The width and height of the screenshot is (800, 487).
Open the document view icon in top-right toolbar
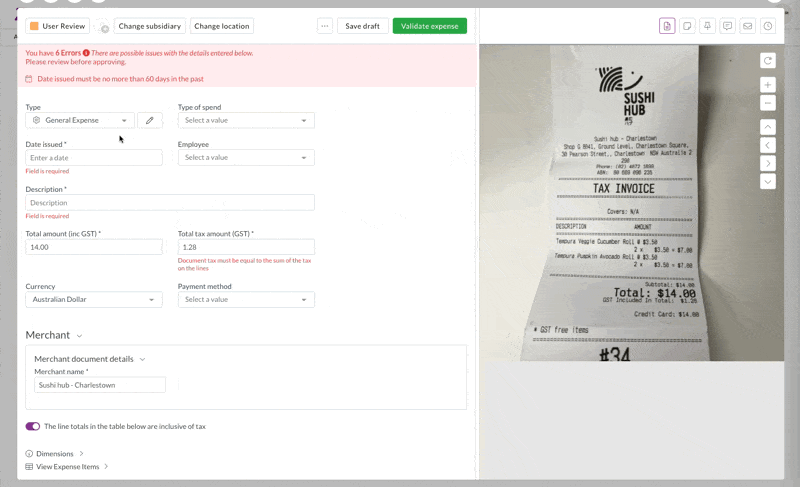coord(667,26)
